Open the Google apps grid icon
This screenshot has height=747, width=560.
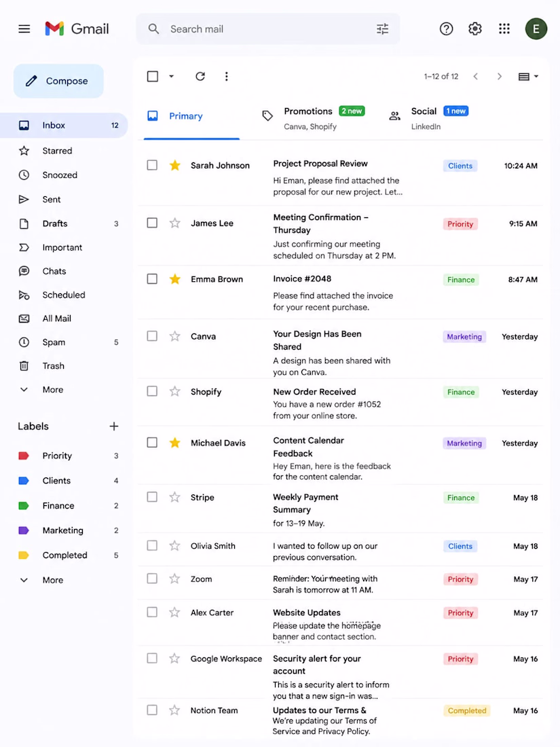504,29
